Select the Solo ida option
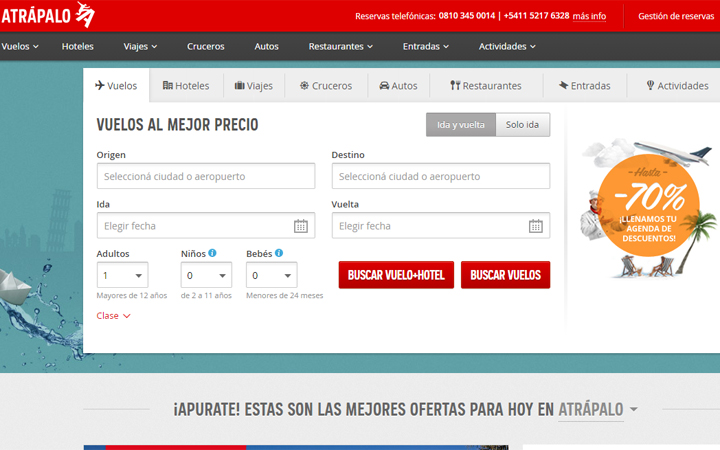Image resolution: width=720 pixels, height=450 pixels. [523, 124]
